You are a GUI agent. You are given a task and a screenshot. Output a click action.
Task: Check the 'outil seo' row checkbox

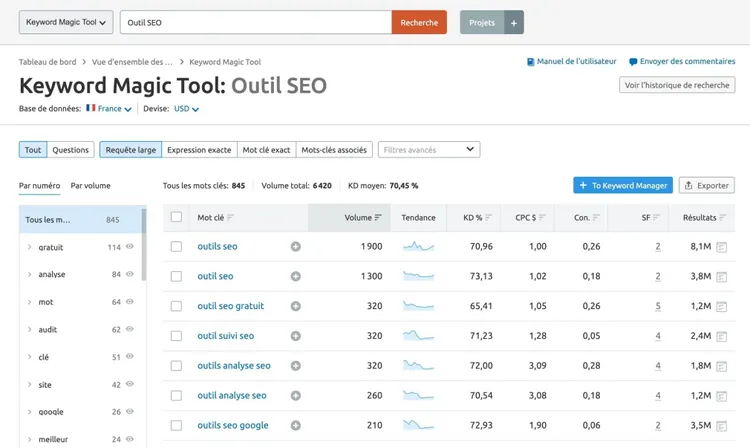176,276
